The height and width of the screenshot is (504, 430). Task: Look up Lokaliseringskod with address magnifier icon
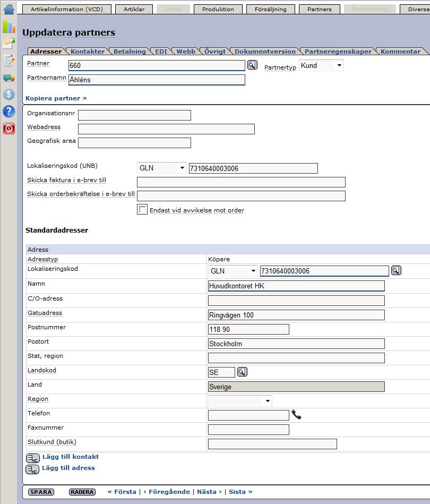tap(396, 271)
